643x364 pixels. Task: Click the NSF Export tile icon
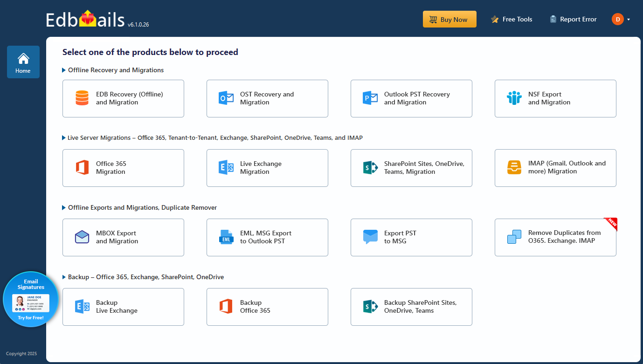(x=514, y=98)
